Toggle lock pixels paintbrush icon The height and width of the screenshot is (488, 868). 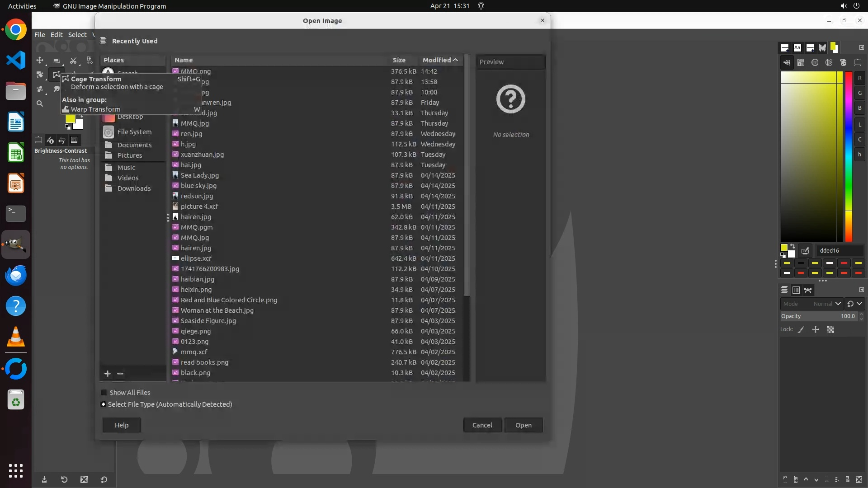point(801,329)
